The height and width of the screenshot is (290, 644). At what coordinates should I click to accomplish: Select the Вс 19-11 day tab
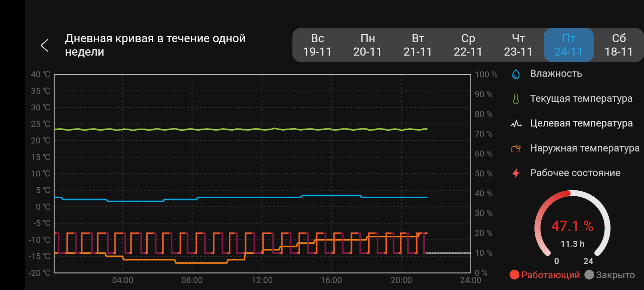point(317,45)
